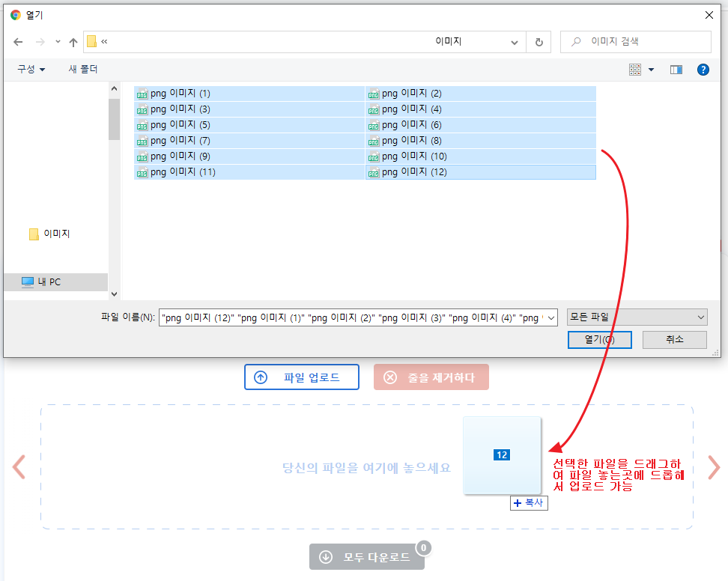Click the 파일 업로드 button
This screenshot has height=581, width=728.
[x=301, y=377]
